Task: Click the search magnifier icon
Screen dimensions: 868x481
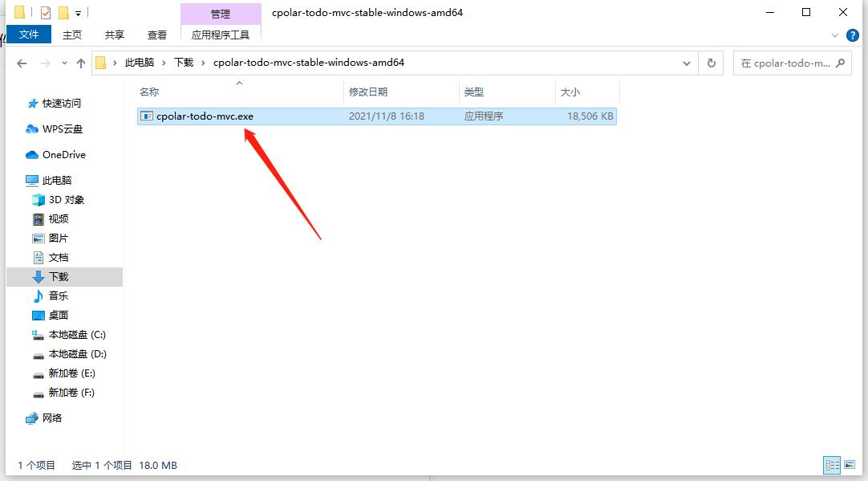Action: tap(840, 63)
